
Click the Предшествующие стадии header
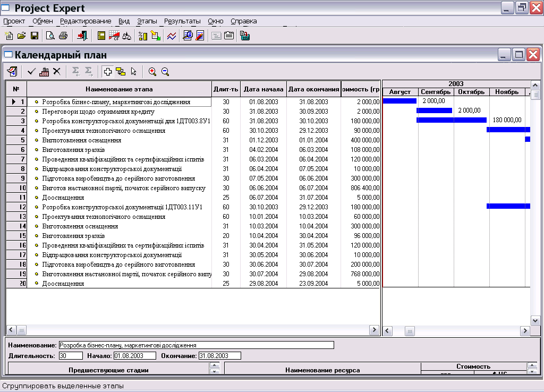(108, 370)
